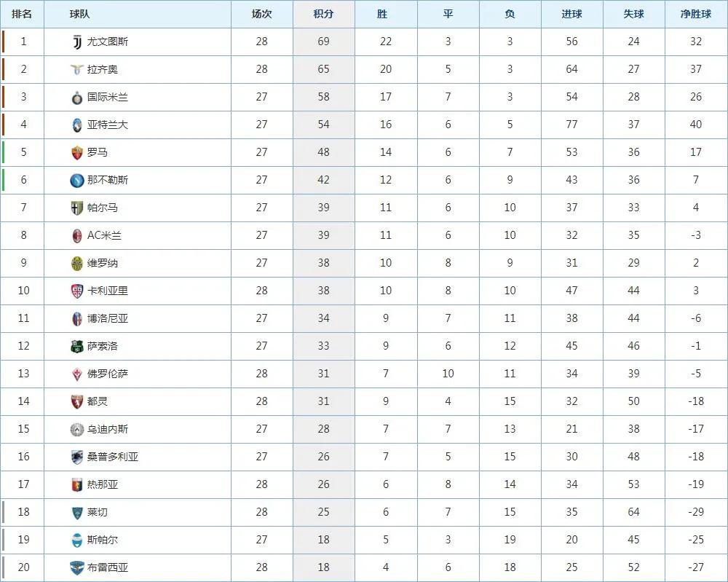Click the Brescia crest beside 布雷西亚
This screenshot has width=728, height=582.
[x=76, y=567]
